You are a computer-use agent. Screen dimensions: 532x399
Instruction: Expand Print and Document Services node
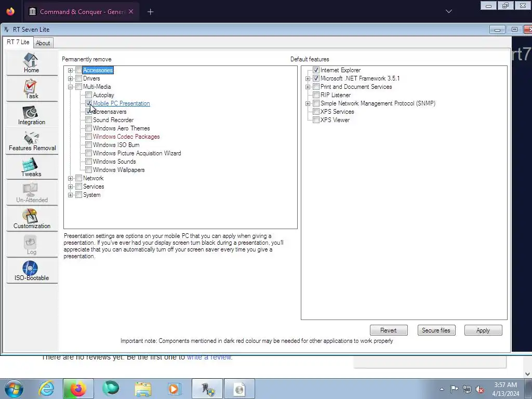(308, 87)
